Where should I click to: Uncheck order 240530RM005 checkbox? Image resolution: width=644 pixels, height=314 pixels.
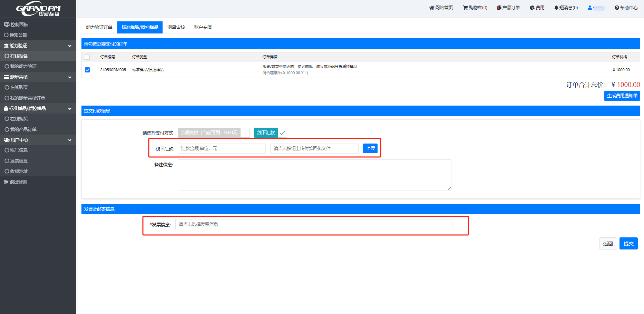coord(87,70)
